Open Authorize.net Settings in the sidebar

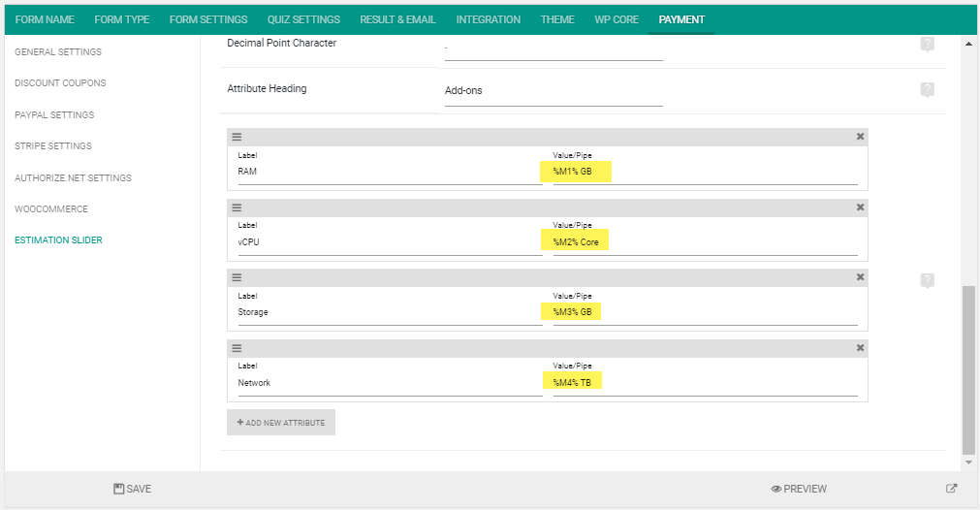(x=73, y=178)
